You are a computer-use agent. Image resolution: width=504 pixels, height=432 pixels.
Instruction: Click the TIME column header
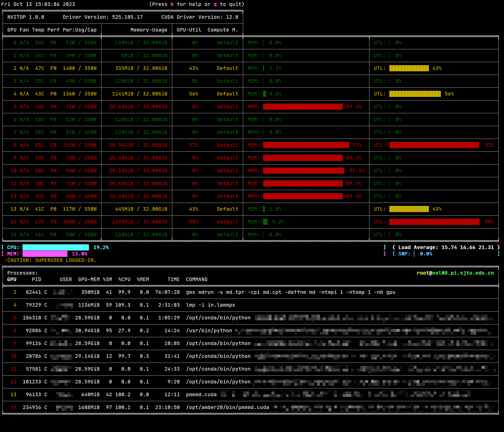[x=174, y=279]
